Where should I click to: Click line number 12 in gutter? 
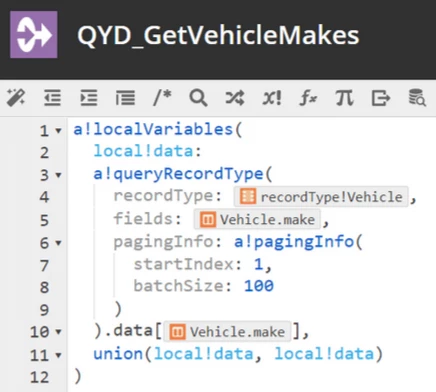[x=39, y=377]
